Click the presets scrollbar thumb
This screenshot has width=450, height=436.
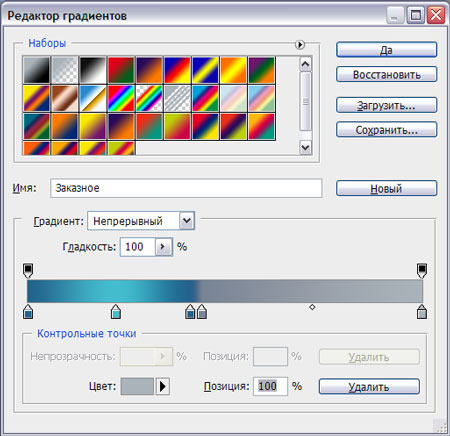click(x=306, y=102)
